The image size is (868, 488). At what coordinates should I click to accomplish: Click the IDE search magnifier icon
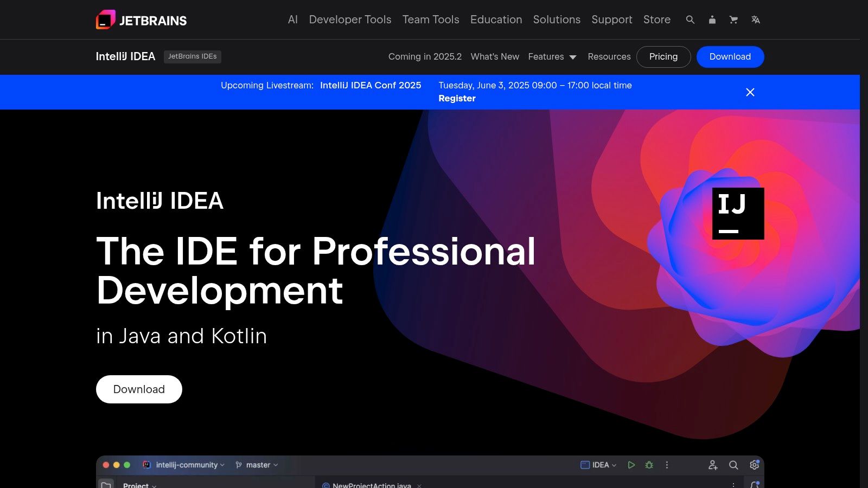[733, 465]
